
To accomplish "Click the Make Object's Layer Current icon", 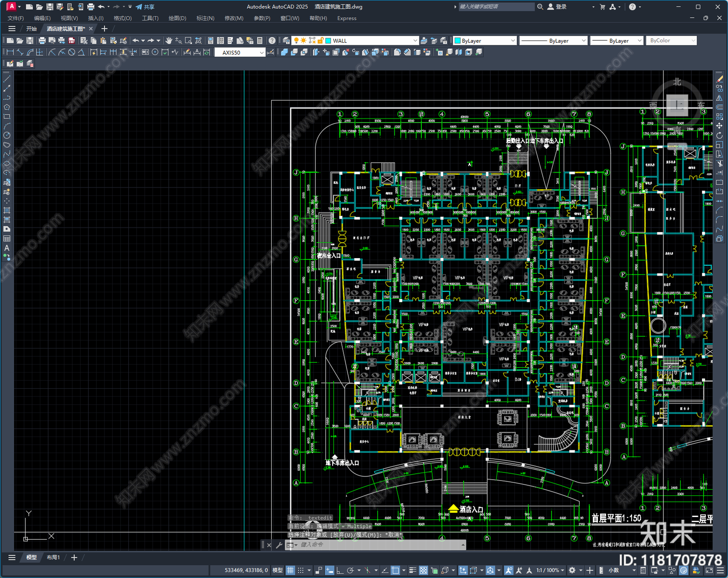I will point(424,41).
